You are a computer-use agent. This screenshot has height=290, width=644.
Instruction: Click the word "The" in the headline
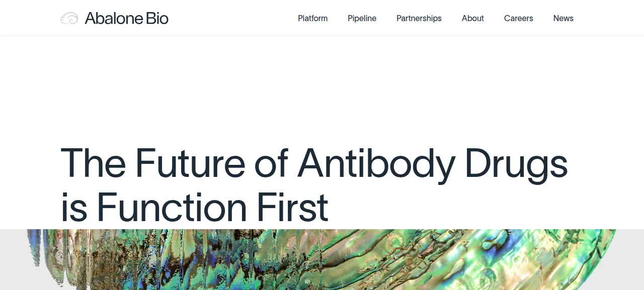[x=93, y=163]
